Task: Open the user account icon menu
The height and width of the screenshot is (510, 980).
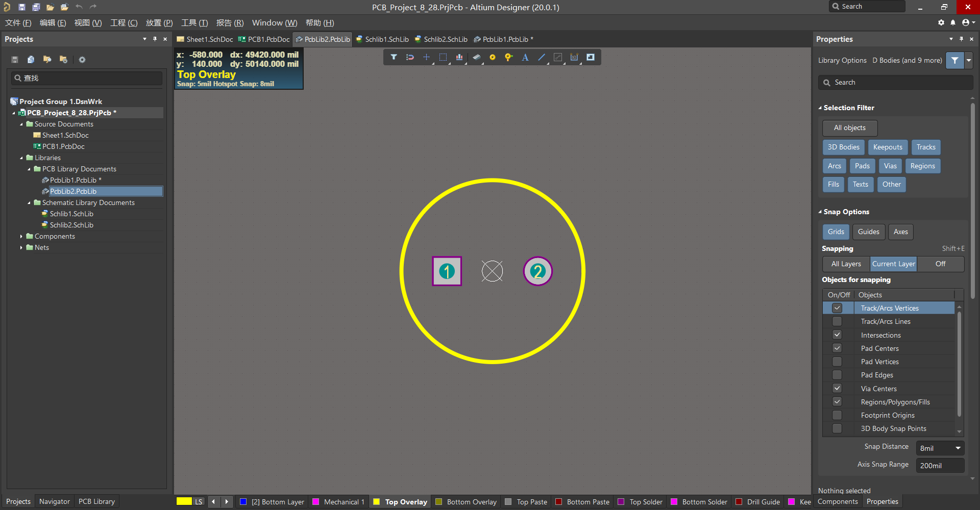Action: tap(968, 22)
